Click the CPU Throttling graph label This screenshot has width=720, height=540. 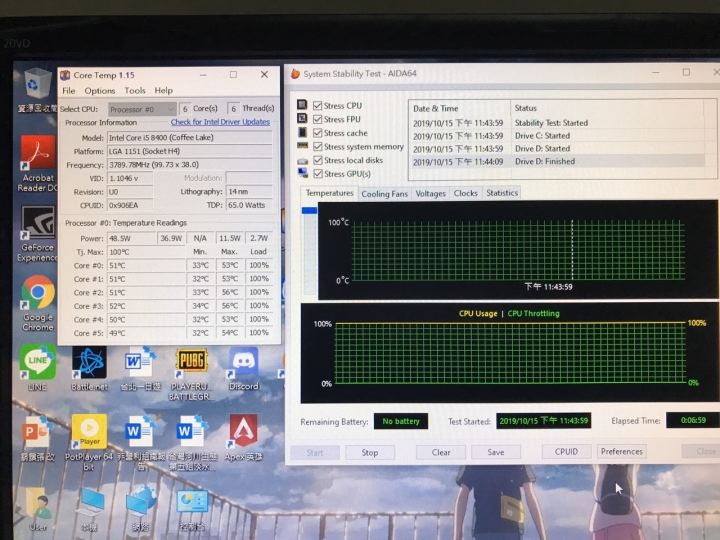[533, 313]
